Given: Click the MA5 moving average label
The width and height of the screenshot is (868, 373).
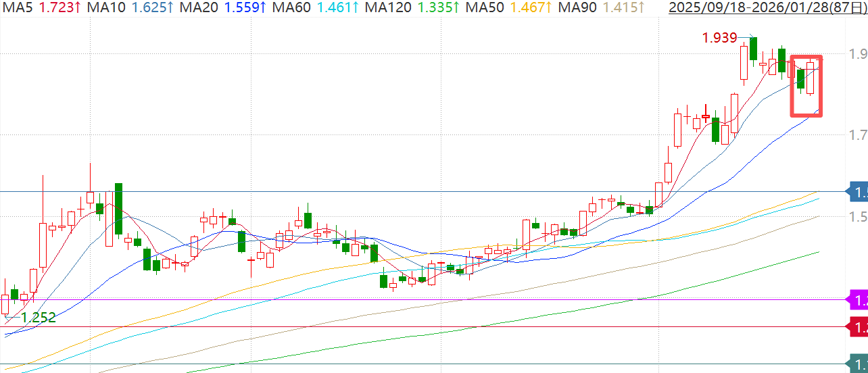Looking at the screenshot, I should (x=16, y=8).
